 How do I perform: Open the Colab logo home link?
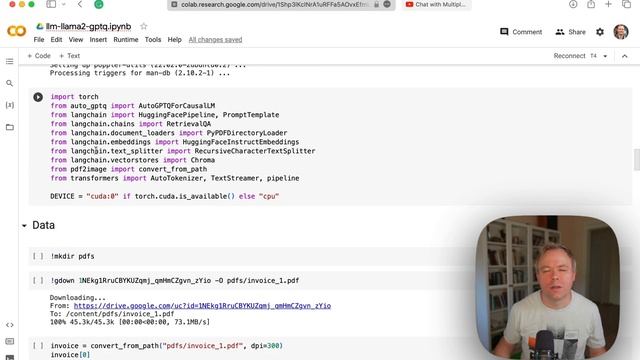17,31
